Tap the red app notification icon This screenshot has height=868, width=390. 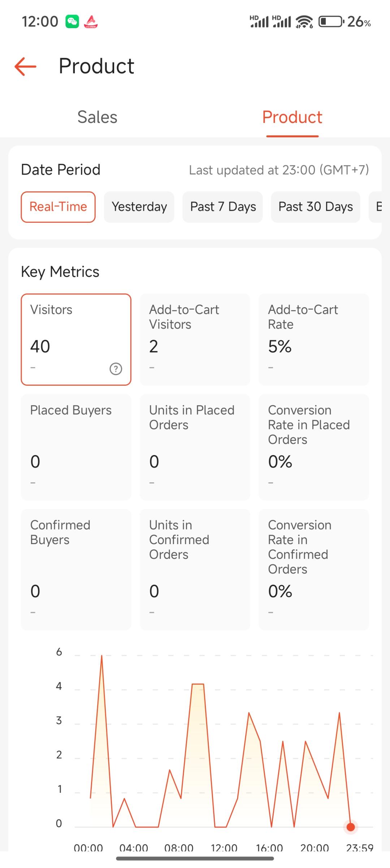click(91, 22)
